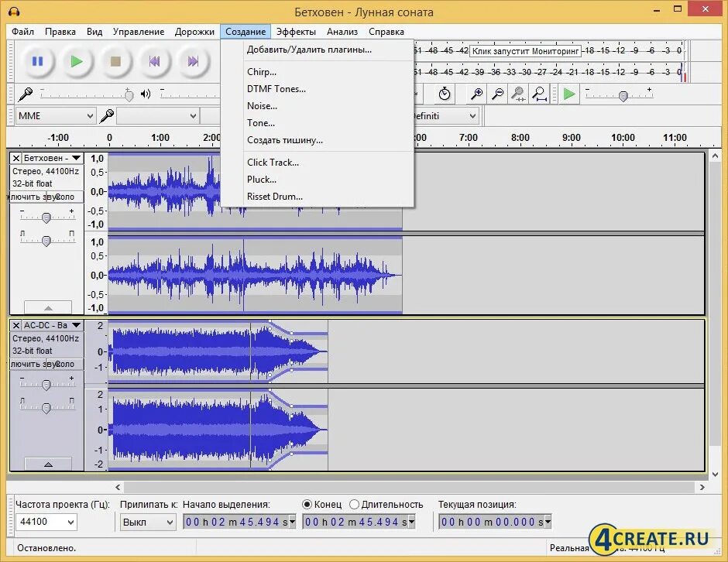
Task: Open the Дорожки menu
Action: pos(194,32)
